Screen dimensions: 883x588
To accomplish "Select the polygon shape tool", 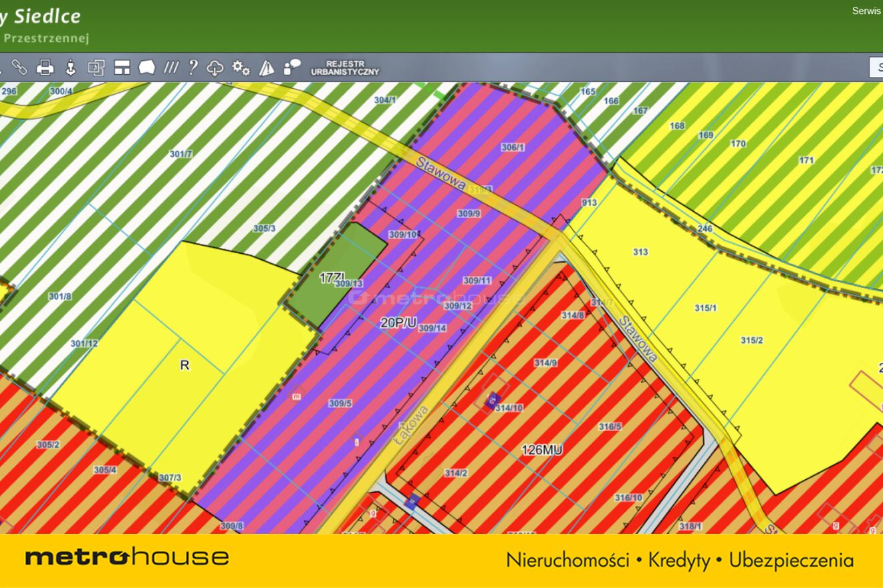I will [146, 67].
